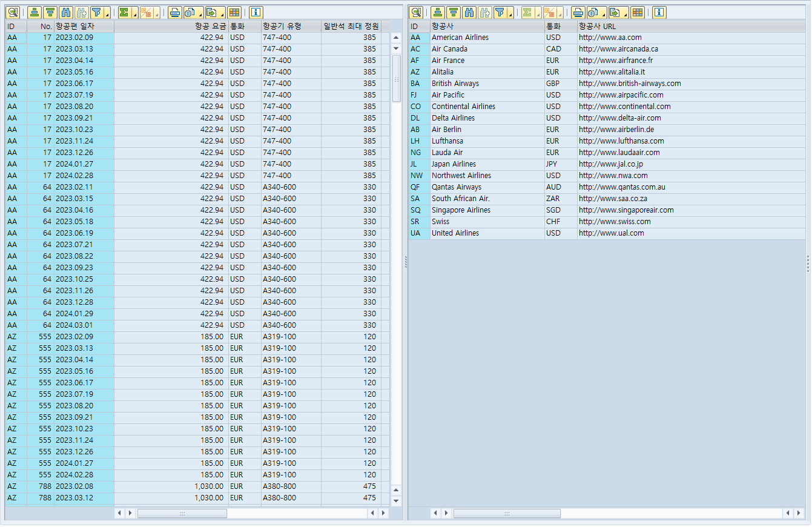
Task: Sort descending in the airlines table toolbar
Action: [x=453, y=12]
